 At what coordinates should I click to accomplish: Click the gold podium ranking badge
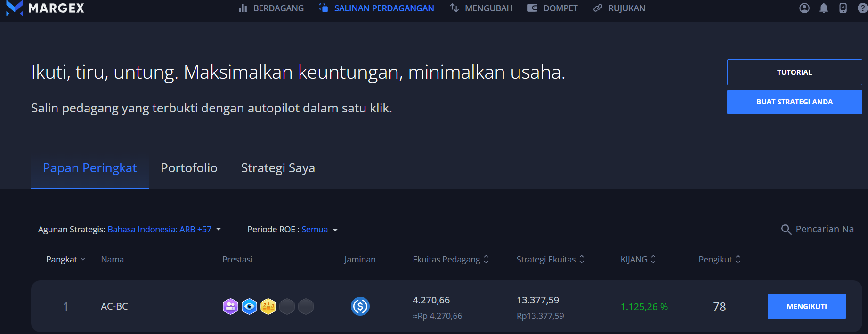click(x=268, y=307)
